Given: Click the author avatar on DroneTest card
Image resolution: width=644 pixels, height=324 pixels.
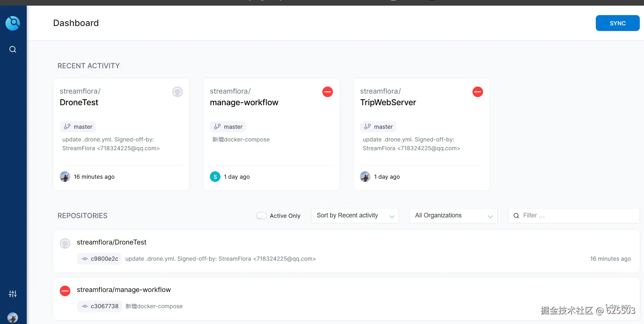Looking at the screenshot, I should click(x=65, y=177).
